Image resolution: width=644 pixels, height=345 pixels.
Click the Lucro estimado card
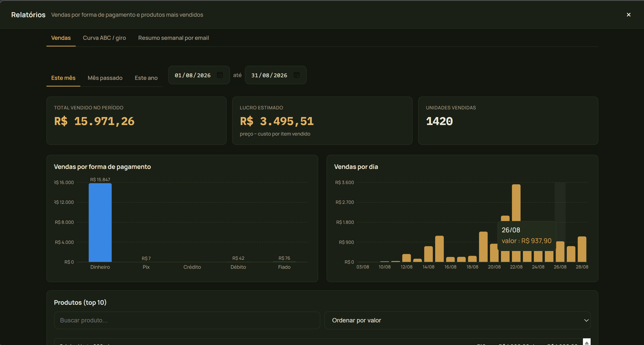point(322,121)
